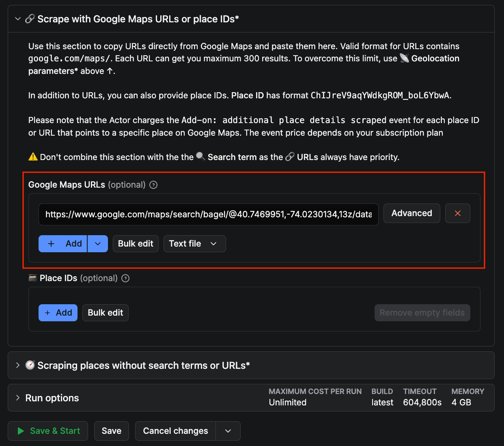This screenshot has width=504, height=446.
Task: Expand Scraping places without search terms section
Action: click(18, 365)
